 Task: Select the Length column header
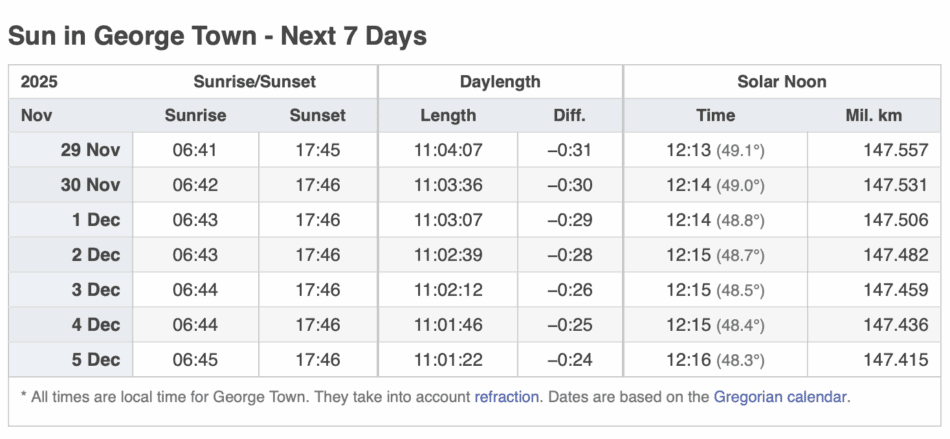tap(447, 115)
